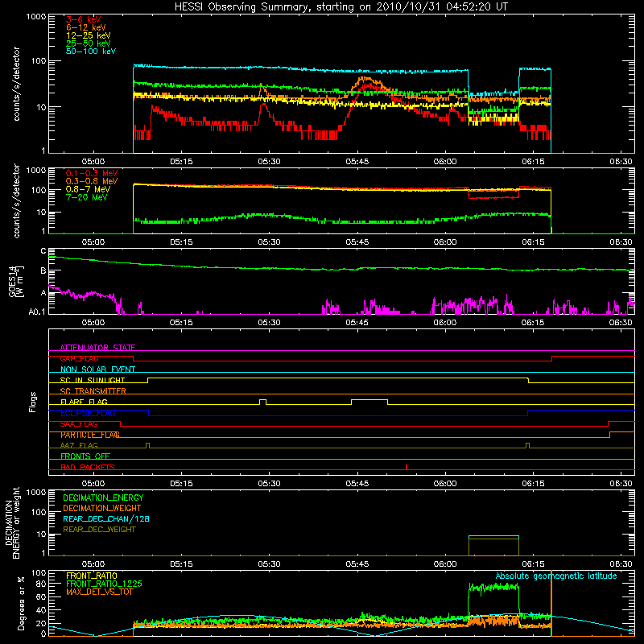Click the DECIMATION_ENERGY legend label
The height and width of the screenshot is (644, 644).
103,497
